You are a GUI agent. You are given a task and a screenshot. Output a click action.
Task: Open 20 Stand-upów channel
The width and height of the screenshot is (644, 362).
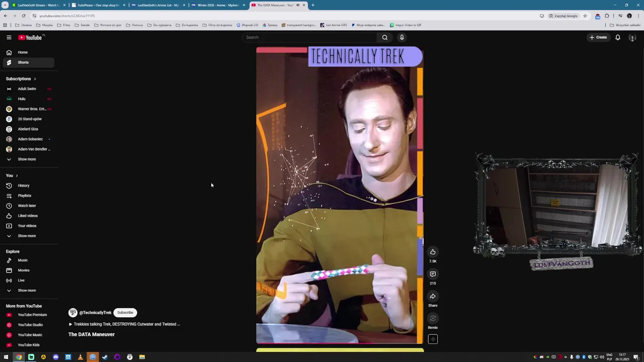[x=28, y=119]
